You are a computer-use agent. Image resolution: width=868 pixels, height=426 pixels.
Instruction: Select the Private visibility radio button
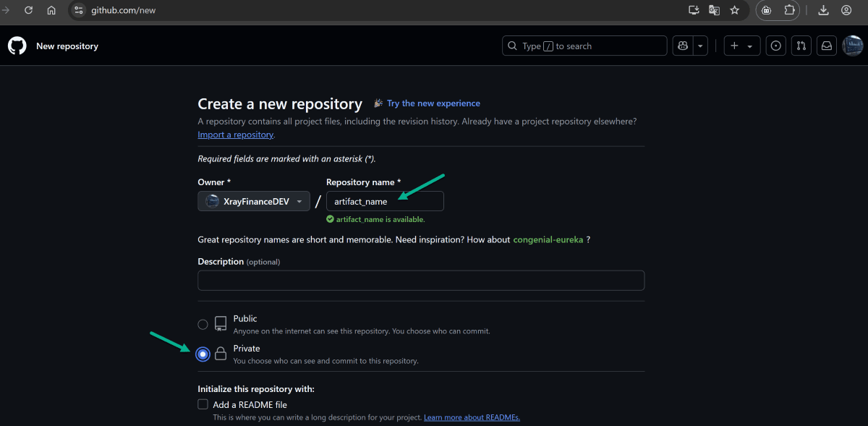point(203,354)
